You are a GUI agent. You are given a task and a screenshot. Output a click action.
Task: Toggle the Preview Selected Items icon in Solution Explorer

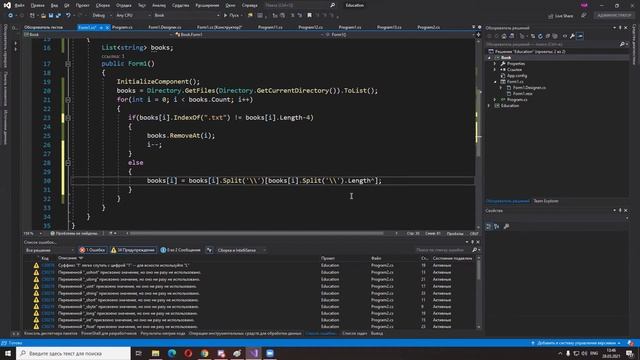580,36
